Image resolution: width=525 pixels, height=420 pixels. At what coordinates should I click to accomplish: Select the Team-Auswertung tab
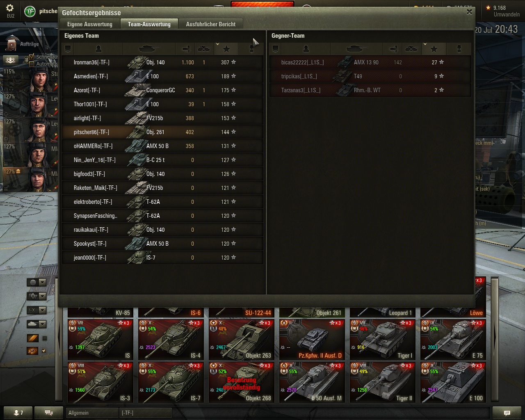click(x=149, y=24)
